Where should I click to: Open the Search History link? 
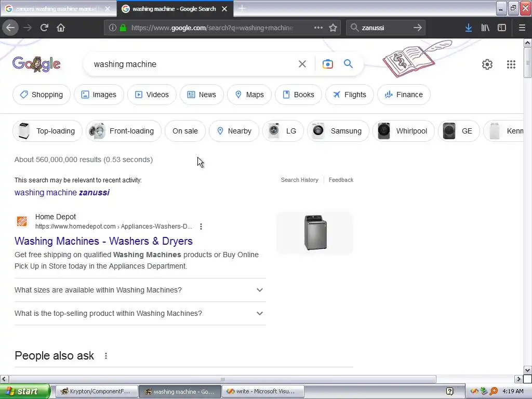pyautogui.click(x=300, y=180)
